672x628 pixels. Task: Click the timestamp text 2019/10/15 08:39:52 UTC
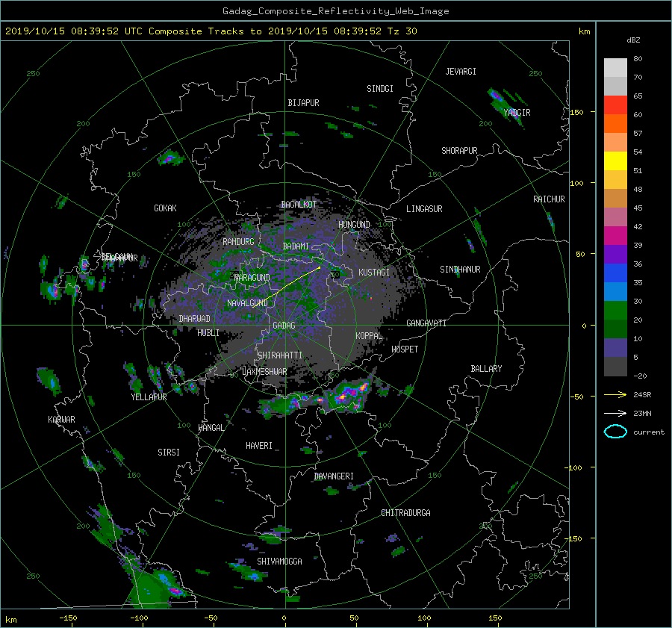click(x=74, y=31)
